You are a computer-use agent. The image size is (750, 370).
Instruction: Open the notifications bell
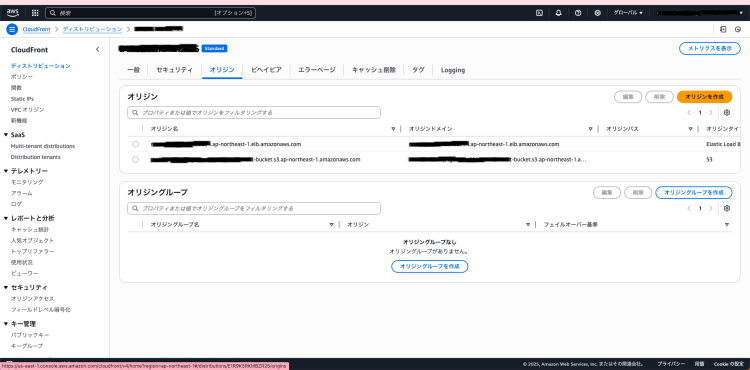coord(558,13)
